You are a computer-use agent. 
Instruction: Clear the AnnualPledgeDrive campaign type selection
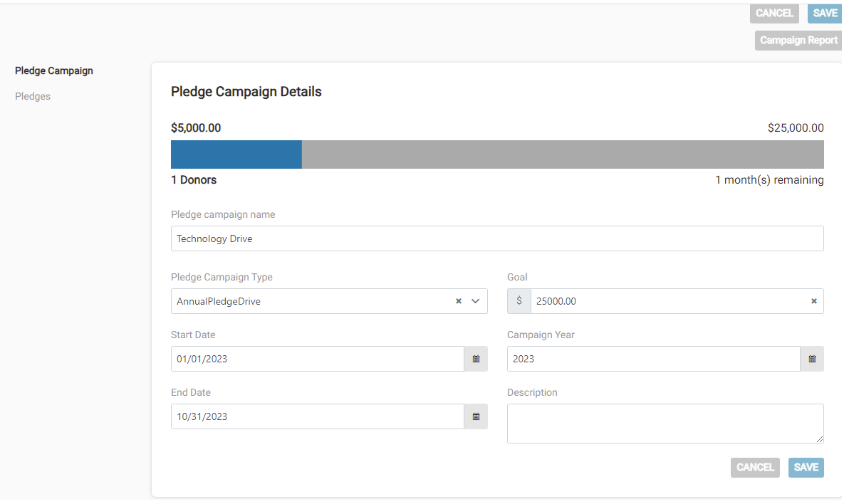tap(458, 301)
